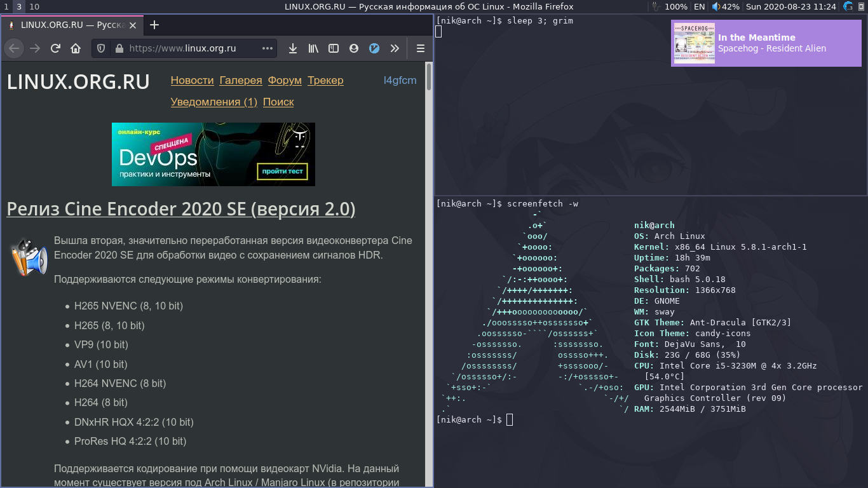Click the blue Vimium extension icon

374,48
